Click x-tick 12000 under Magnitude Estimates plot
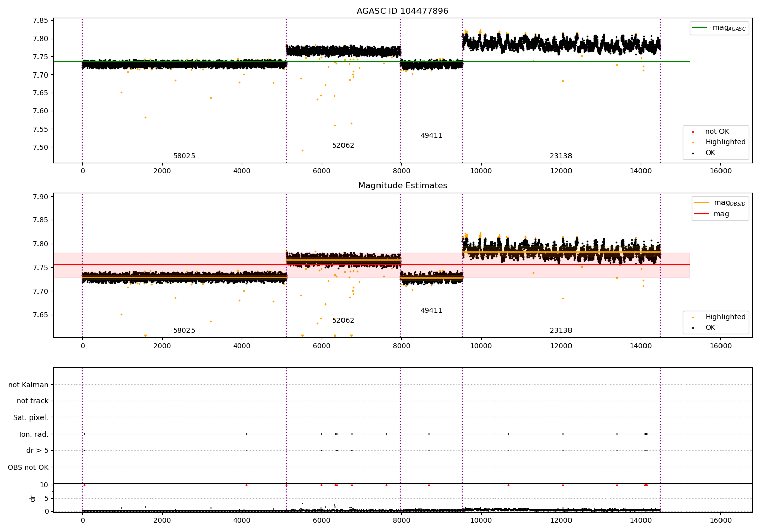760x532 pixels. pyautogui.click(x=561, y=346)
